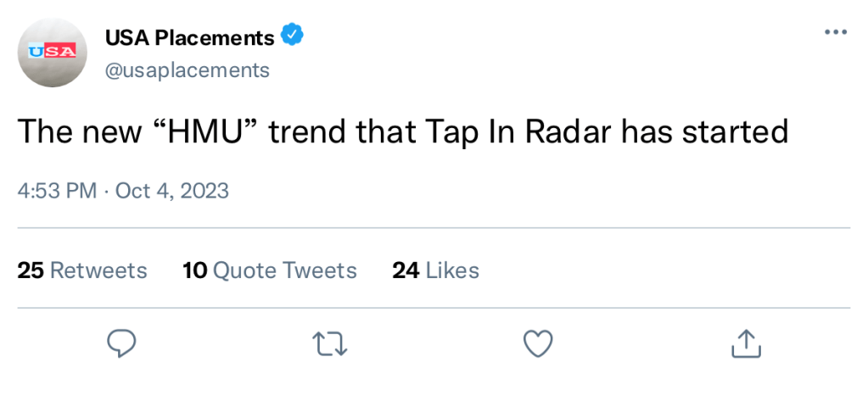View the 25 Retweets list
This screenshot has width=868, height=396.
(82, 271)
